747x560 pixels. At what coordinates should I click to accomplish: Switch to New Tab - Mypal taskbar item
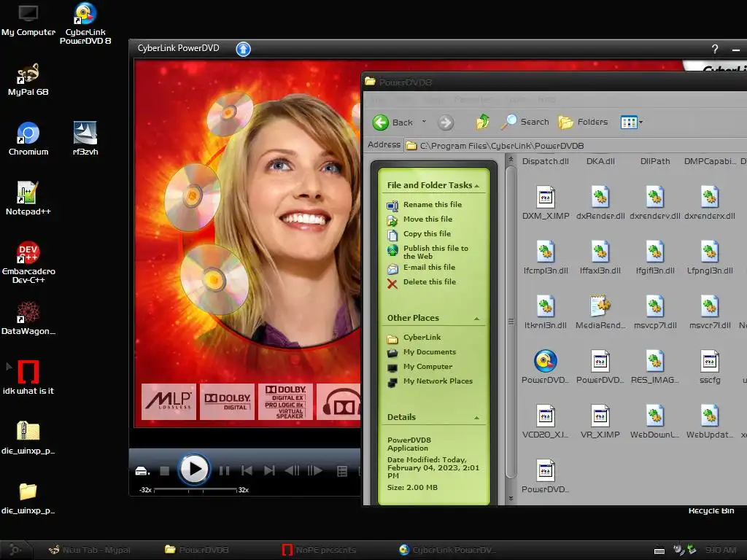90,550
